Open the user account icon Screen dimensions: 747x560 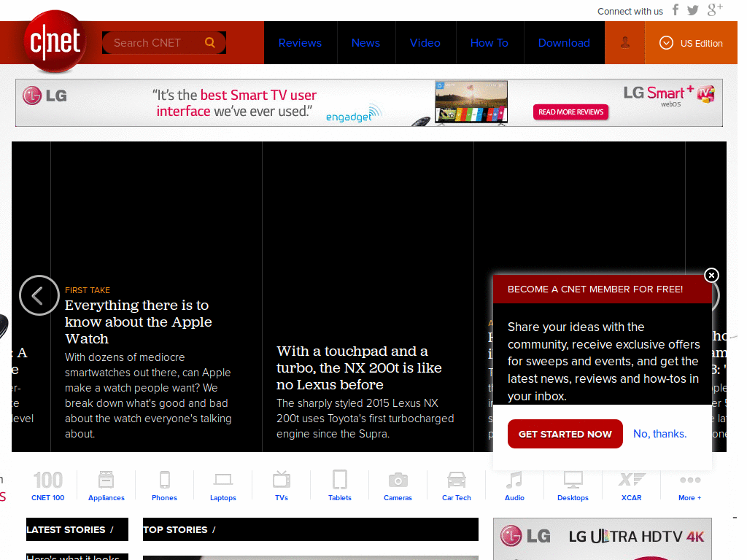(624, 42)
